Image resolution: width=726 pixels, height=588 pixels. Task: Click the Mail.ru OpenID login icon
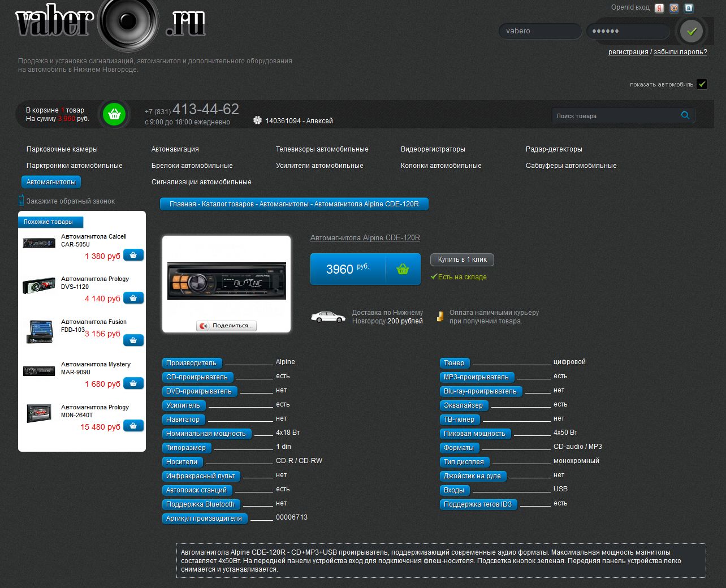click(674, 8)
